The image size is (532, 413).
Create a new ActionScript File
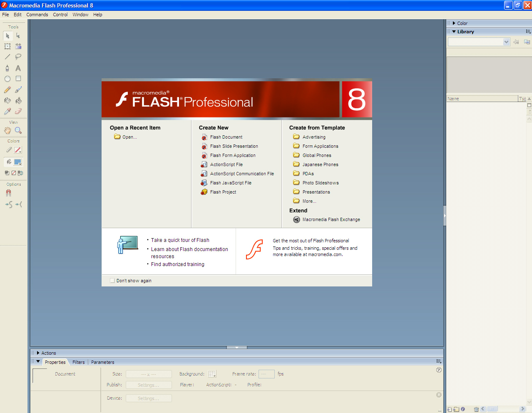click(226, 164)
